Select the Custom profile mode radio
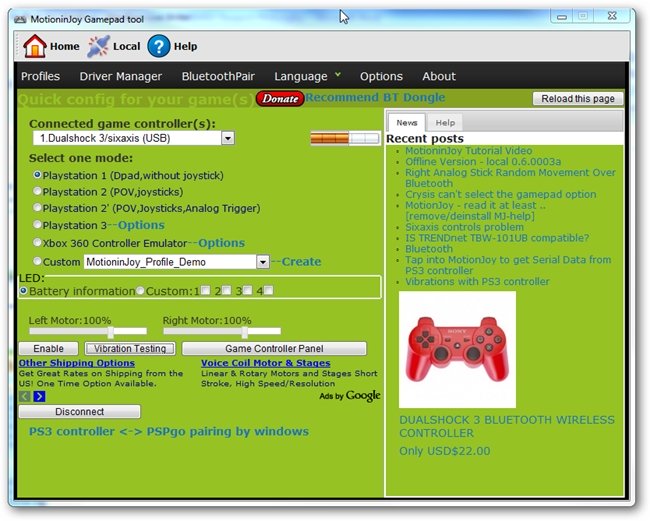 coord(37,261)
